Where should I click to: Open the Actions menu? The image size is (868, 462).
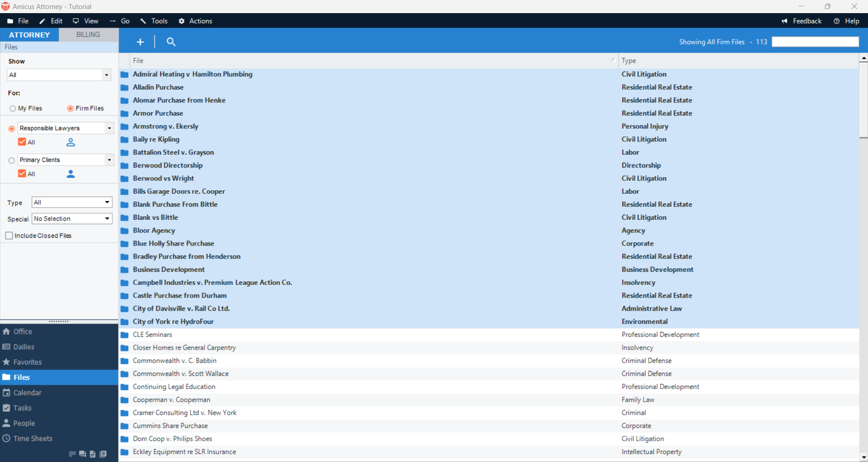(x=196, y=21)
